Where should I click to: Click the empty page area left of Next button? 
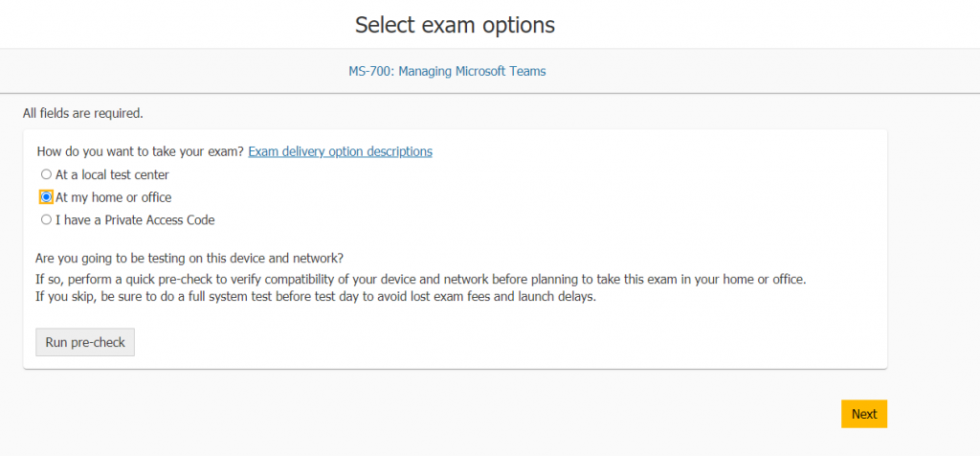(x=479, y=414)
